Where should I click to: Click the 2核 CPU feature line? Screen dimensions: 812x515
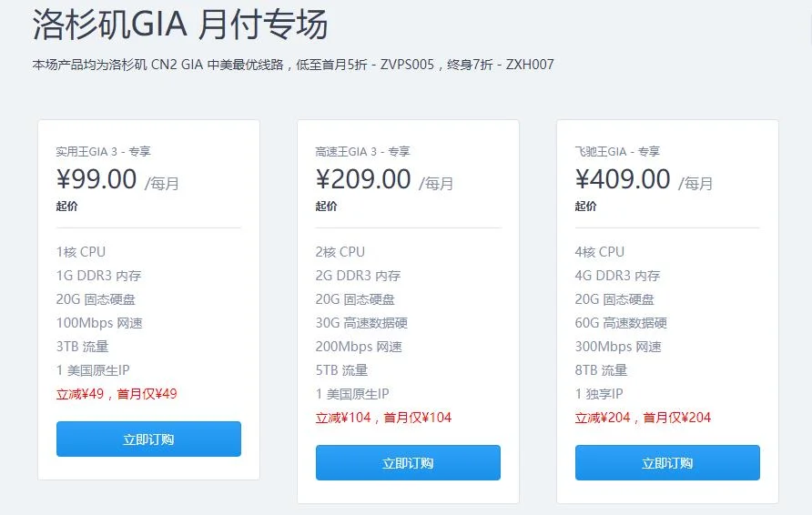click(x=340, y=252)
